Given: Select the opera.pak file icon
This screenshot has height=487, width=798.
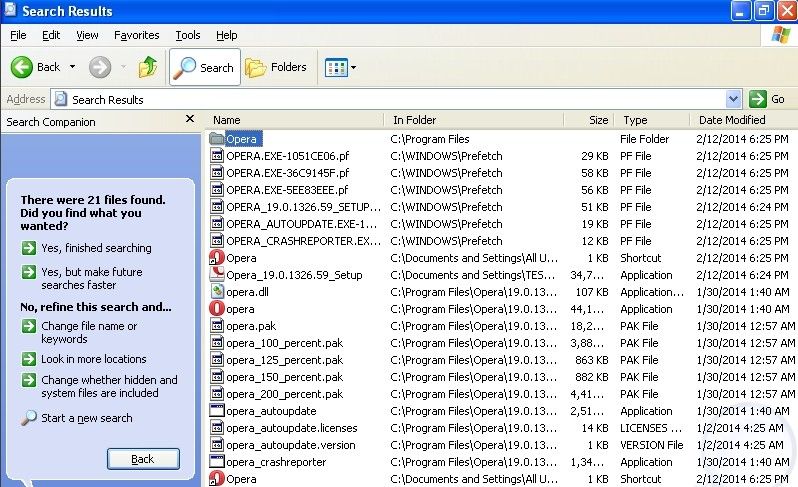Looking at the screenshot, I should [x=217, y=326].
